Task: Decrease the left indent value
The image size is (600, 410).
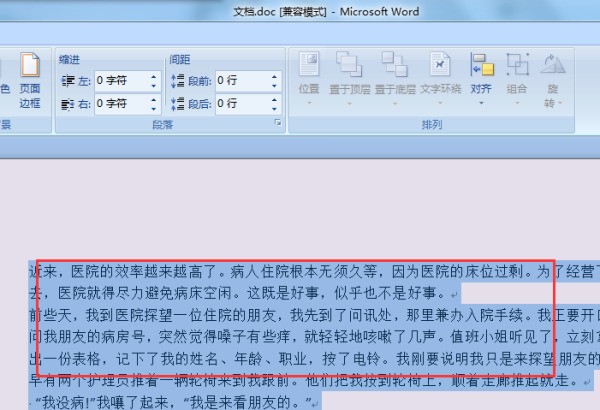Action: [x=153, y=86]
